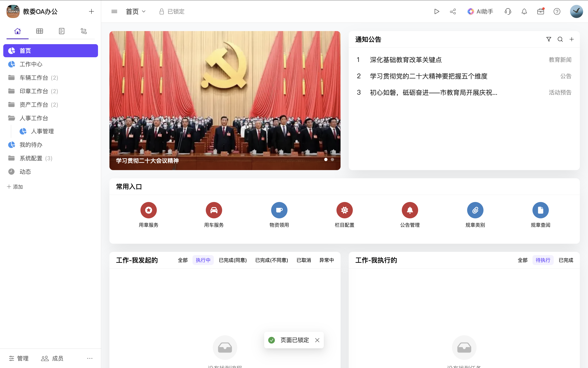This screenshot has width=588, height=368.
Task: Select 已完成 tab in 工作-我执行的
Action: [x=566, y=260]
